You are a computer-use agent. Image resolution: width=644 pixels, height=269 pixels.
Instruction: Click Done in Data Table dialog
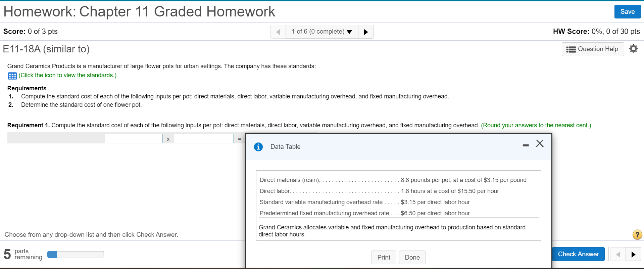(412, 257)
